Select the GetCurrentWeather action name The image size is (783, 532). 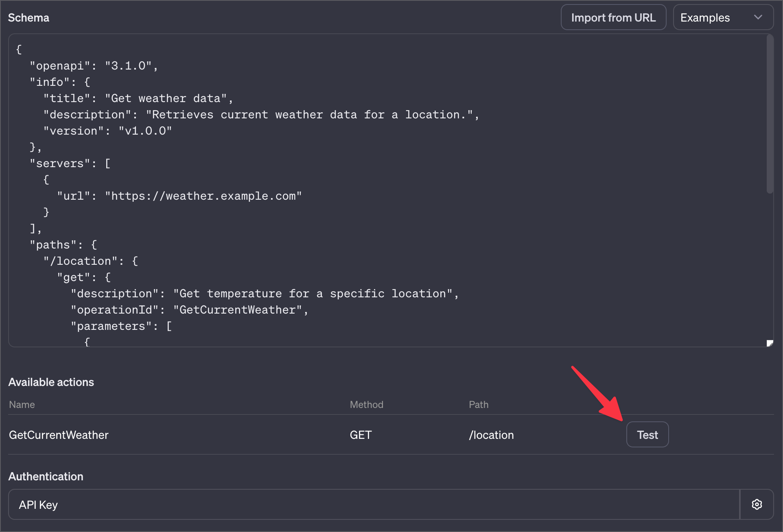59,435
